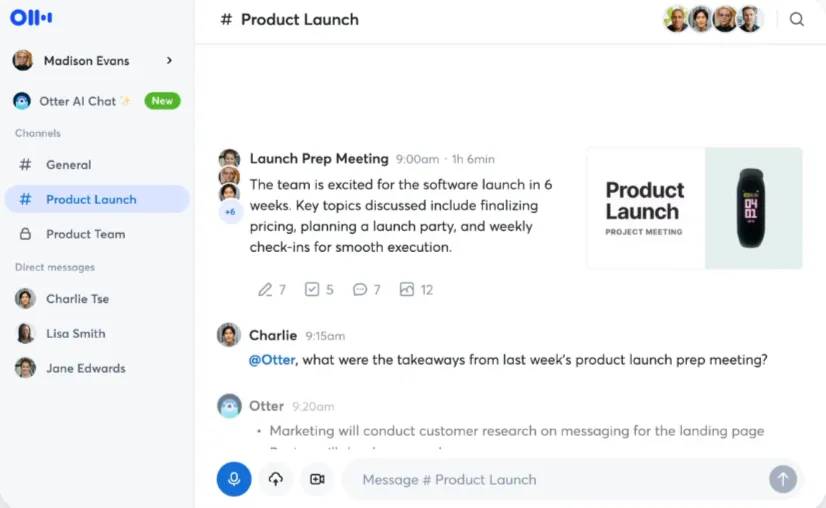
Task: Expand the +6 attendees badge
Action: tap(230, 212)
